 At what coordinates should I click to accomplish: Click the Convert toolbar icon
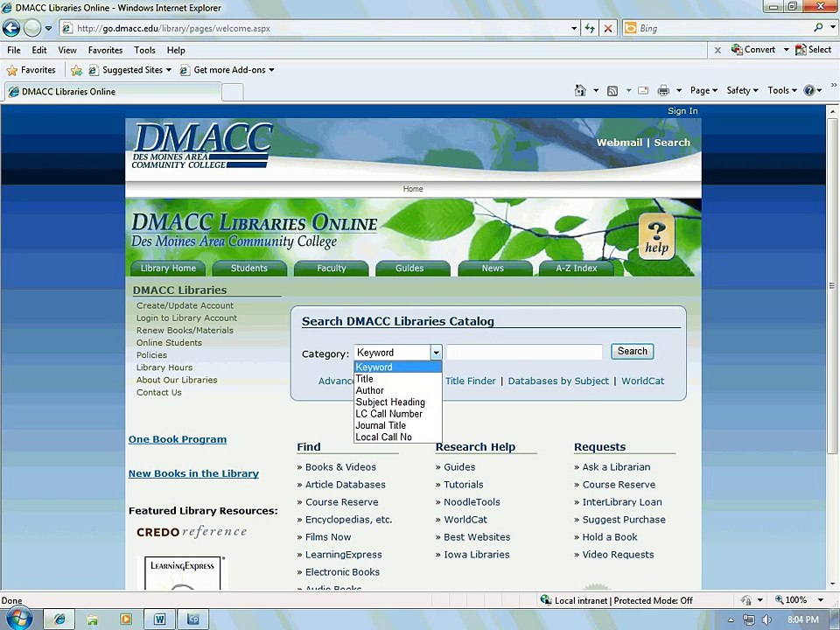tap(753, 49)
